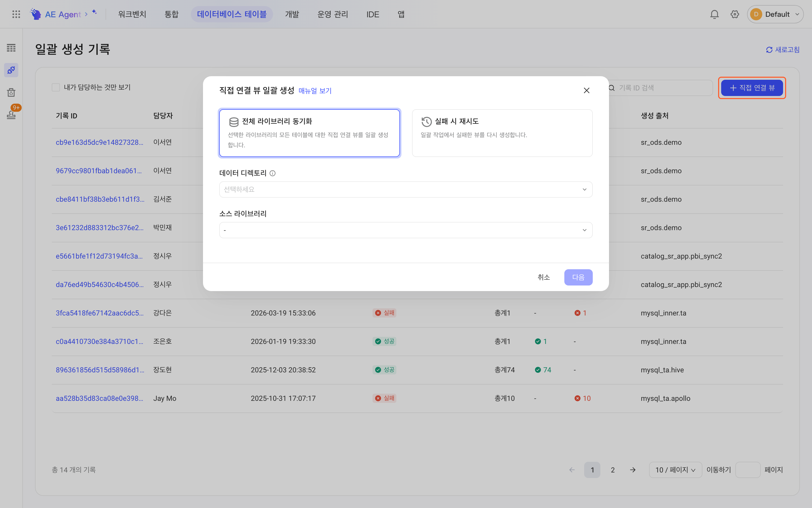Open the approval stamp icon with 9+ badge
This screenshot has height=508, width=812.
[x=11, y=115]
